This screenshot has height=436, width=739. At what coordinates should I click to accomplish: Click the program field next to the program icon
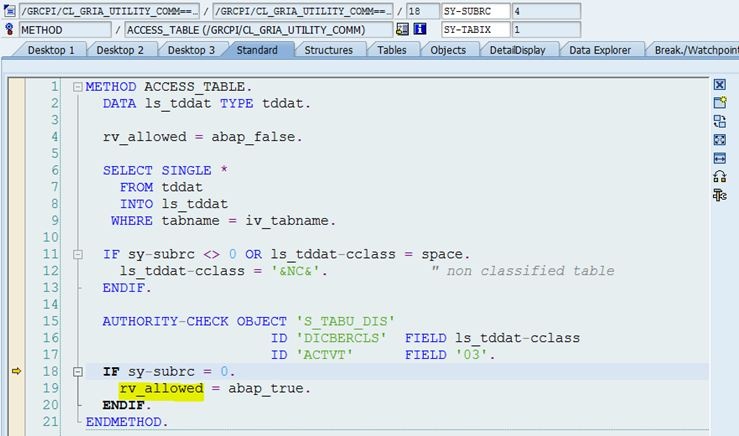click(109, 11)
